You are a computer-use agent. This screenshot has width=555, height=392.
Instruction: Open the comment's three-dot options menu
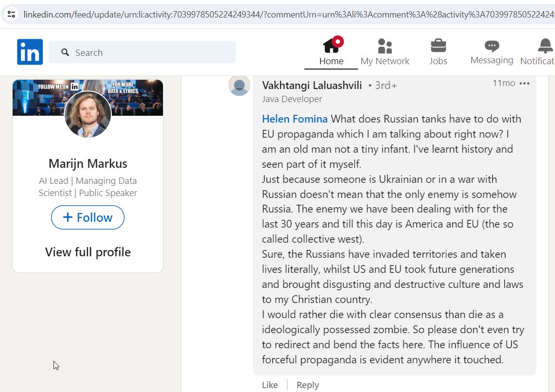click(x=524, y=84)
